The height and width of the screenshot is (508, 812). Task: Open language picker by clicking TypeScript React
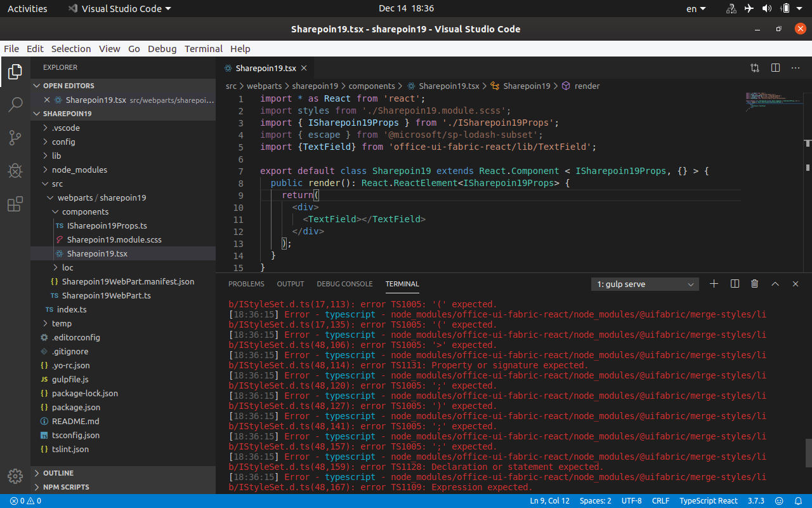pos(709,501)
